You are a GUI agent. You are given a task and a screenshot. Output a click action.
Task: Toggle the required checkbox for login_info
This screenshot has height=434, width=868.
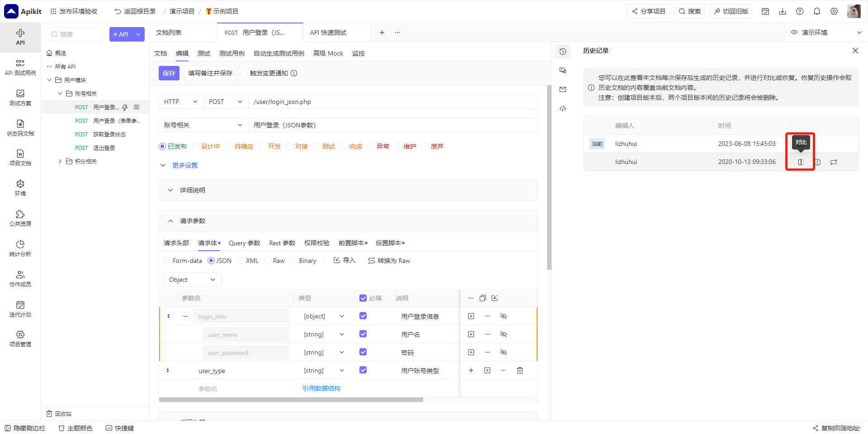(x=363, y=316)
